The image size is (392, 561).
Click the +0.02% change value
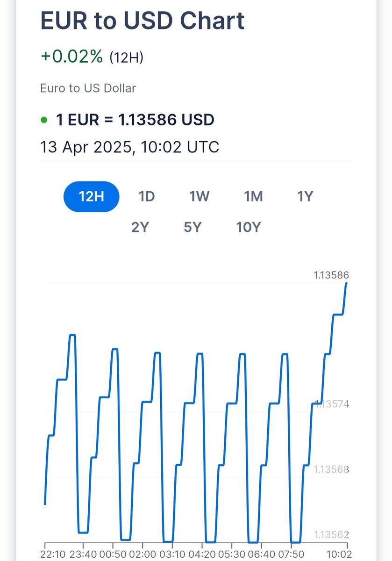click(x=71, y=57)
